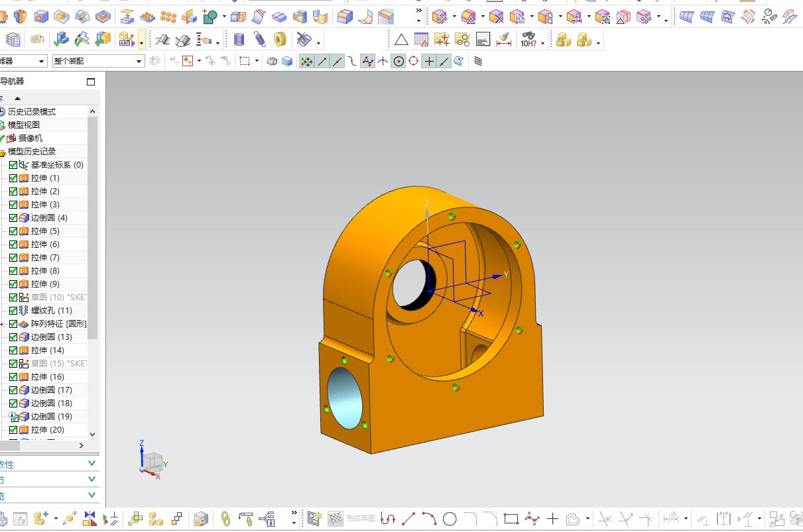Screen dimensions: 803x532
Task: Select 边倒圆 (19) tree item
Action: [52, 417]
